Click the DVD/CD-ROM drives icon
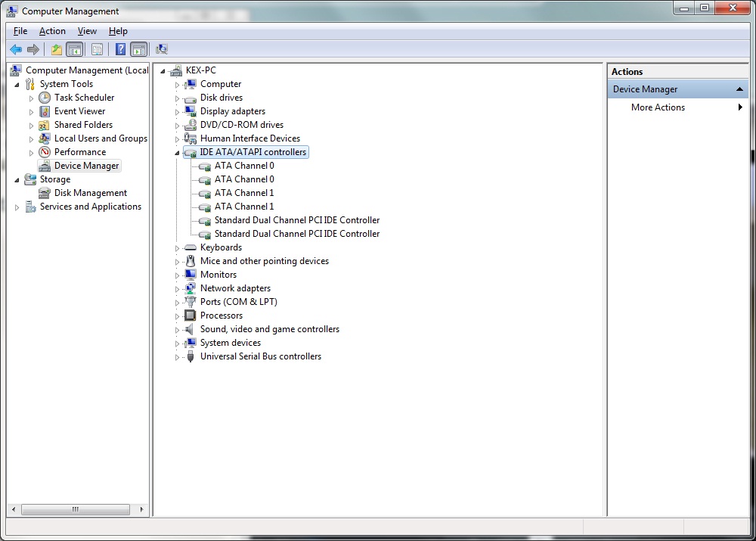The width and height of the screenshot is (756, 541). click(191, 125)
